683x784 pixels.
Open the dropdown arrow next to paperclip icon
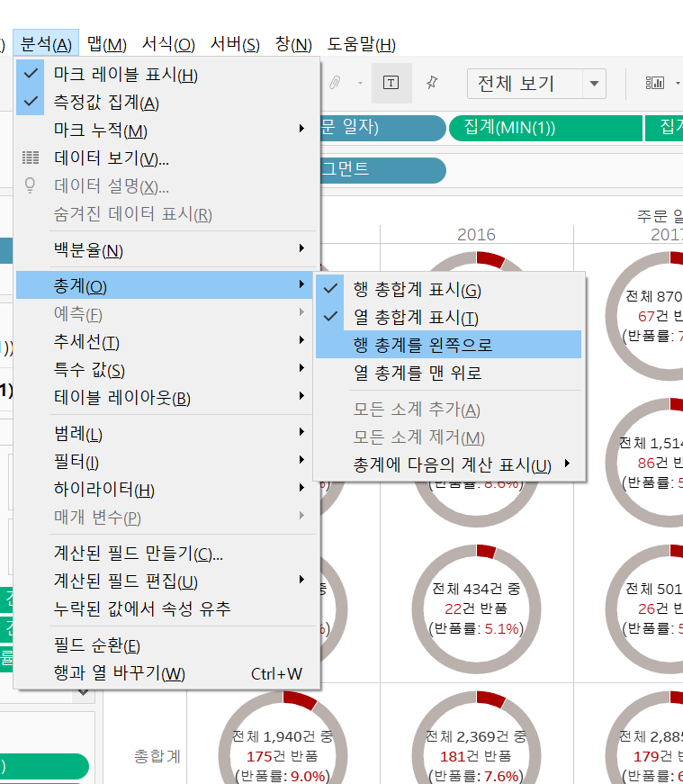point(360,83)
